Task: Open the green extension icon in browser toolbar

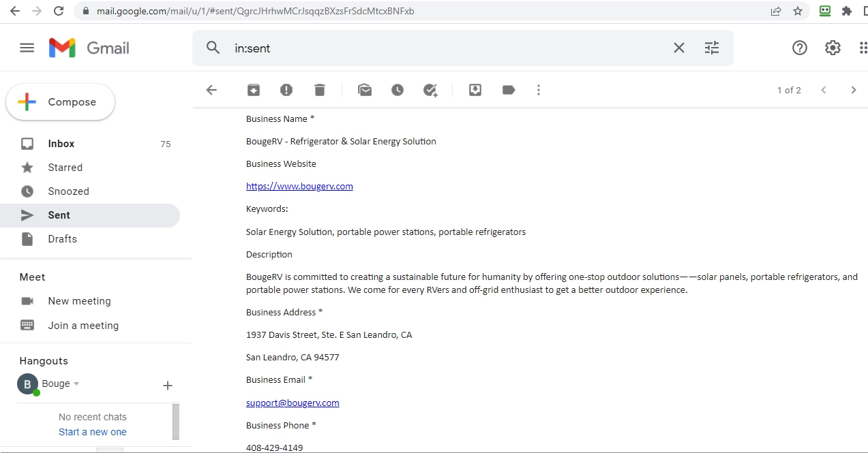Action: tap(825, 11)
